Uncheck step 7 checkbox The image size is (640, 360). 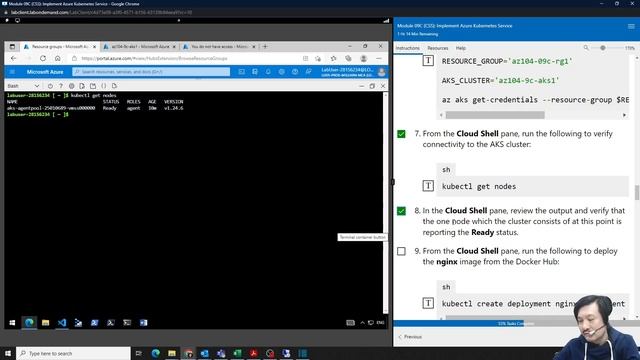click(401, 134)
